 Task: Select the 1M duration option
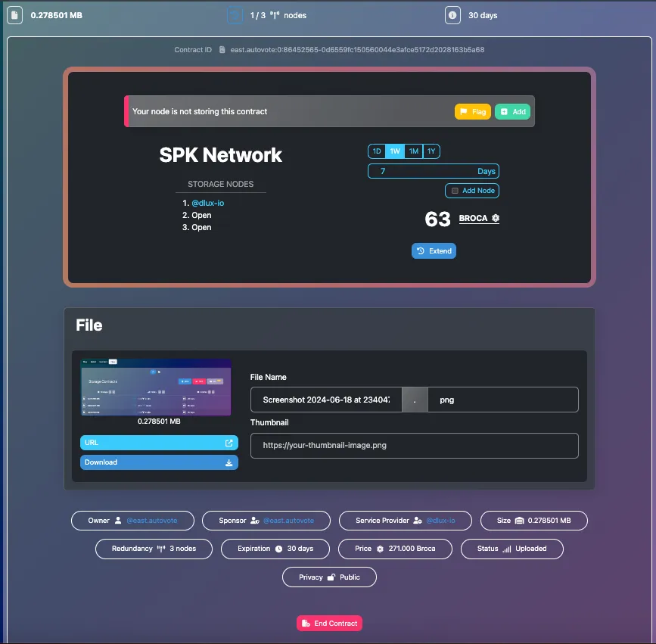tap(414, 151)
